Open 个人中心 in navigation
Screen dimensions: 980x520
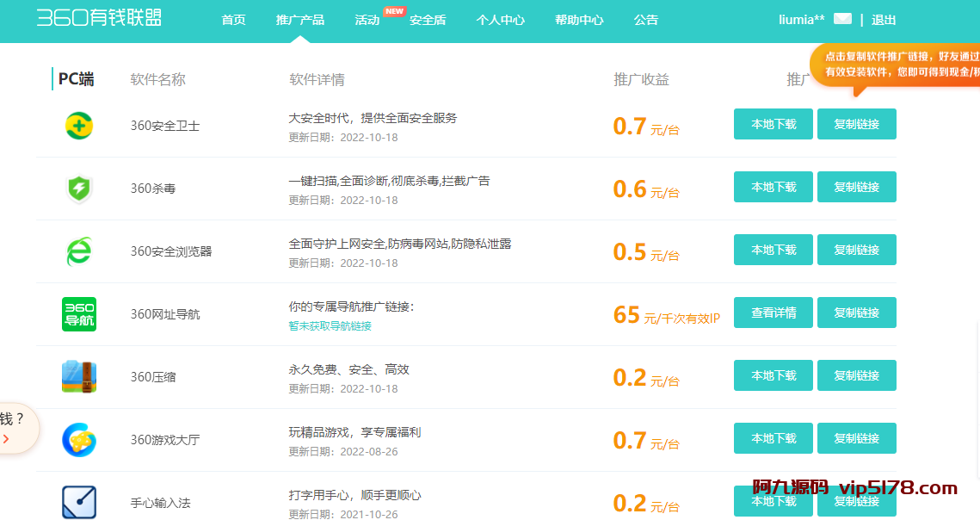(500, 20)
